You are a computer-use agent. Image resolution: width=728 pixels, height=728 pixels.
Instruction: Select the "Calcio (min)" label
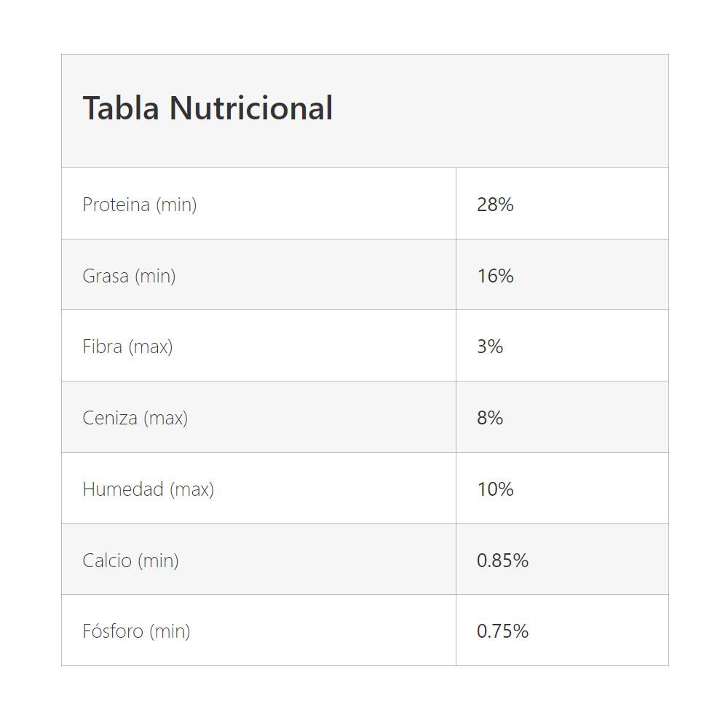[x=130, y=561]
